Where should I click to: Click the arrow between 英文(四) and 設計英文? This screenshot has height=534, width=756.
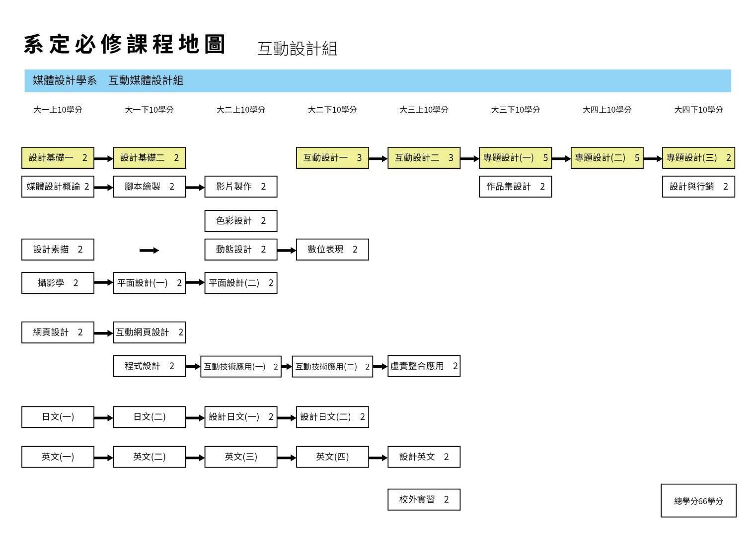[378, 458]
